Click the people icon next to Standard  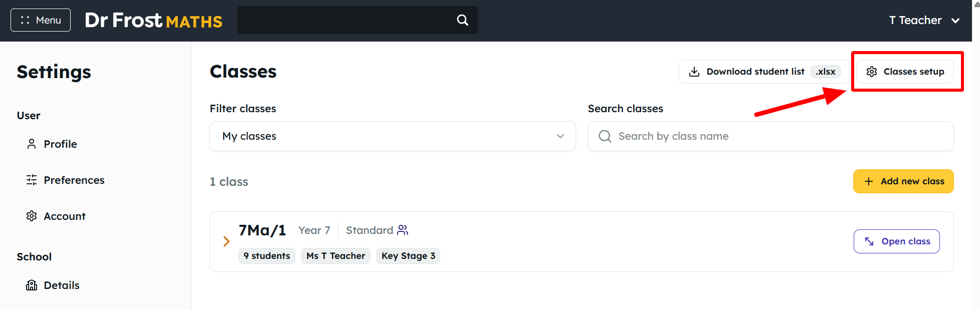click(403, 230)
